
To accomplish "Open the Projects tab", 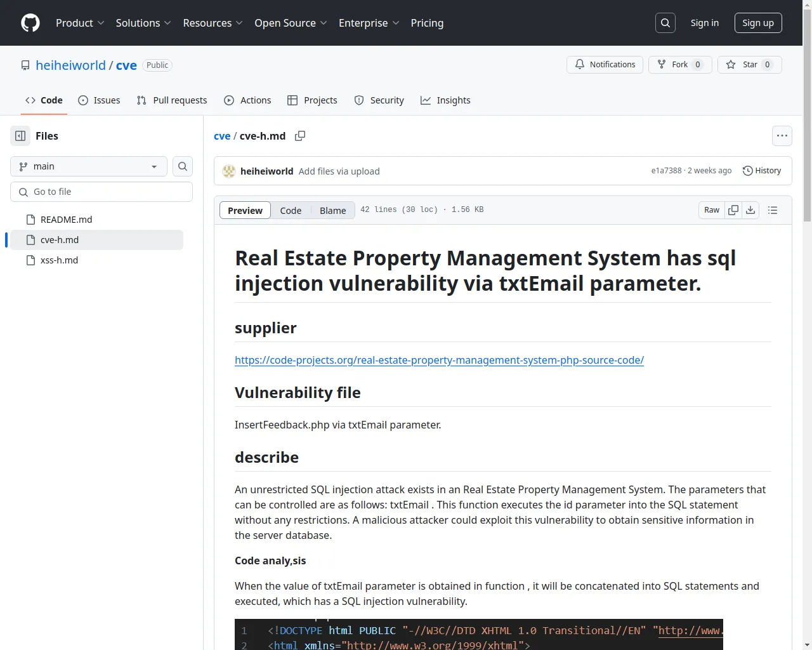I will pos(312,100).
